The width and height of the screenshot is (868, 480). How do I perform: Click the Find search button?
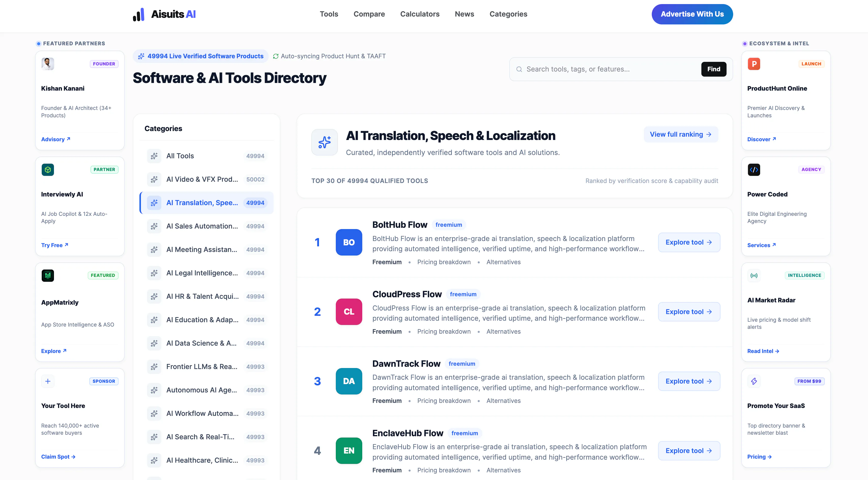714,69
